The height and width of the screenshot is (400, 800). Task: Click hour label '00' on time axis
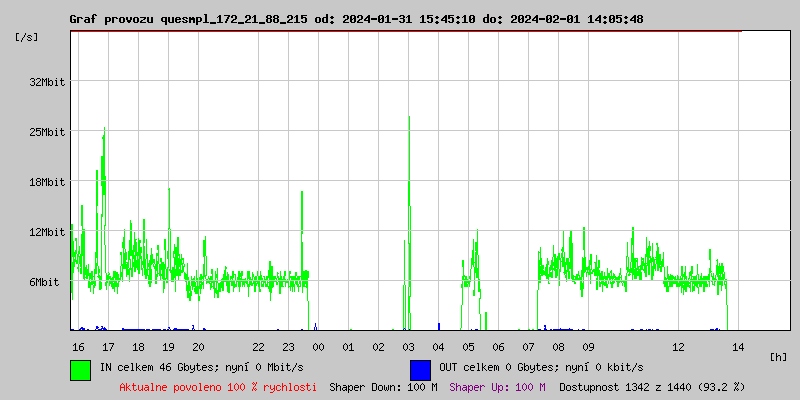[x=318, y=347]
